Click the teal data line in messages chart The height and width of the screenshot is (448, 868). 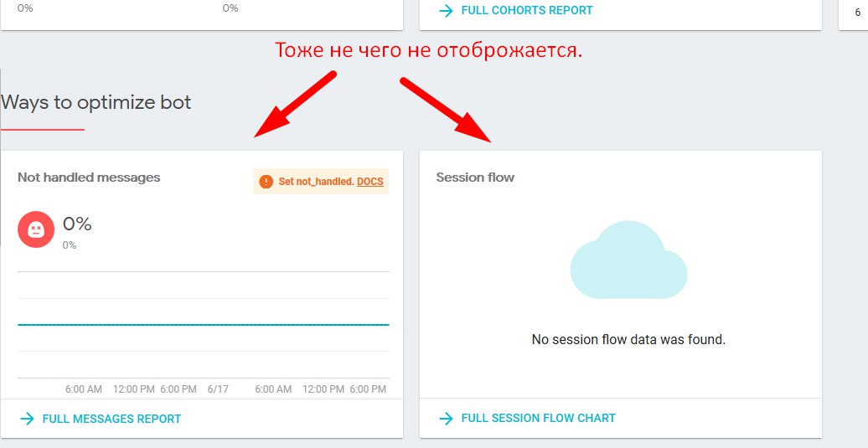(203, 325)
